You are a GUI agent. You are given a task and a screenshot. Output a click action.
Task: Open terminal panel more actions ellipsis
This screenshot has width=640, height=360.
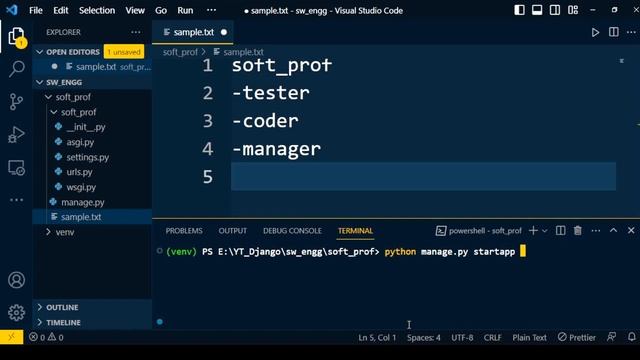596,231
